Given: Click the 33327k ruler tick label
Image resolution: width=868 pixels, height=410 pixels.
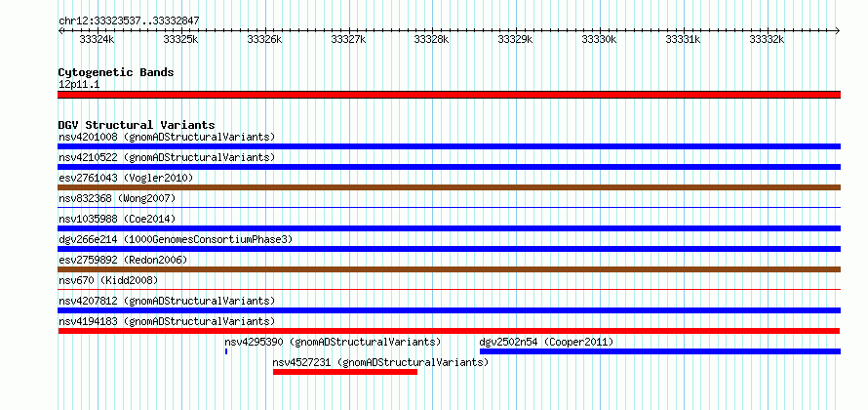Looking at the screenshot, I should [x=348, y=39].
